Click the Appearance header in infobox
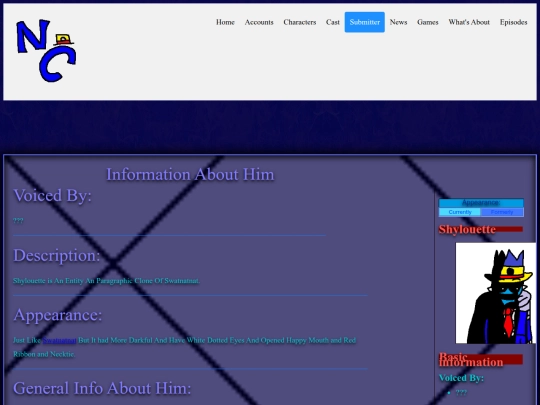 pyautogui.click(x=481, y=203)
